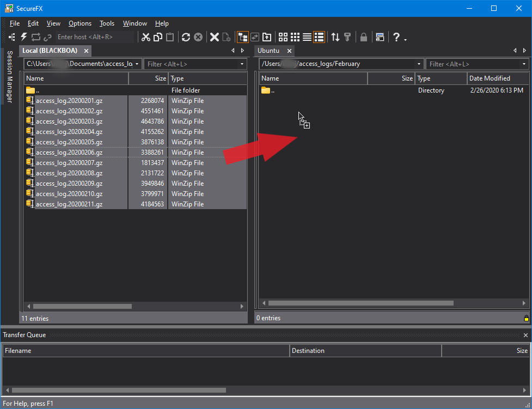Open the View menu
The image size is (532, 409).
(x=53, y=23)
